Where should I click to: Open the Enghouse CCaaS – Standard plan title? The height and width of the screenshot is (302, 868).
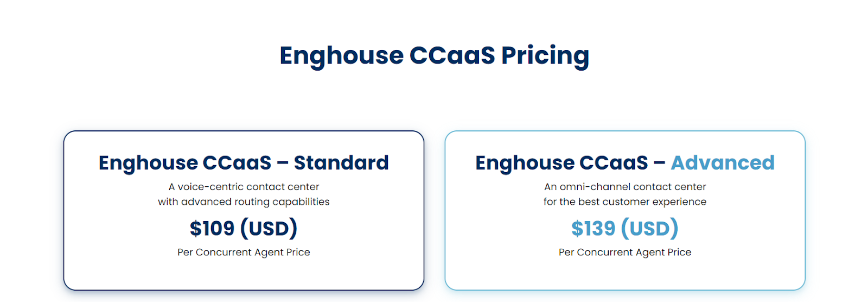pyautogui.click(x=244, y=163)
